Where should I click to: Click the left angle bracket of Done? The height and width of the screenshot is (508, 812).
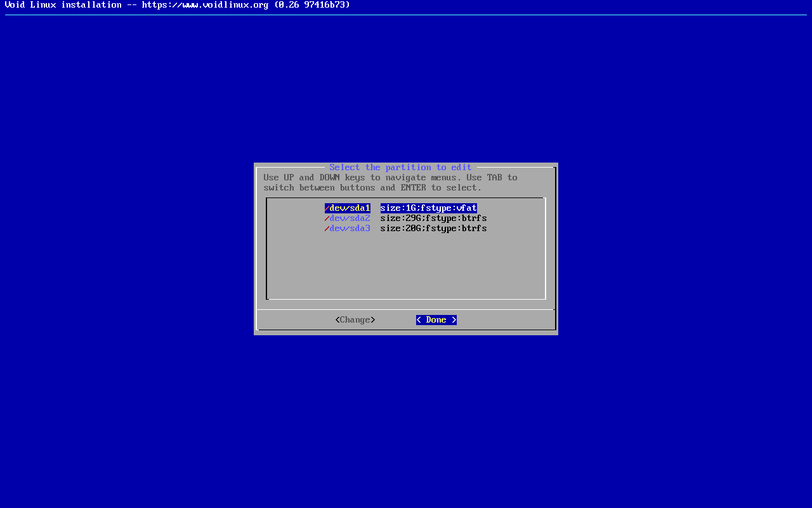pyautogui.click(x=419, y=320)
